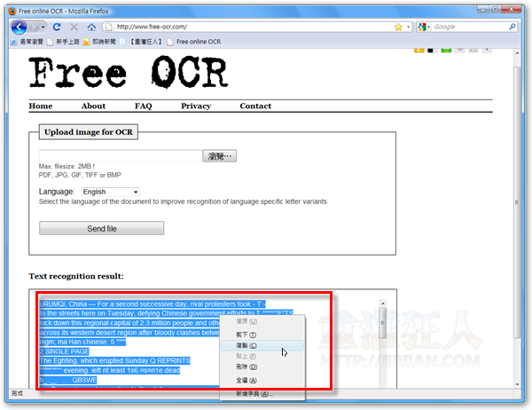Image resolution: width=532 pixels, height=410 pixels.
Task: Click the Send file button
Action: pos(101,228)
